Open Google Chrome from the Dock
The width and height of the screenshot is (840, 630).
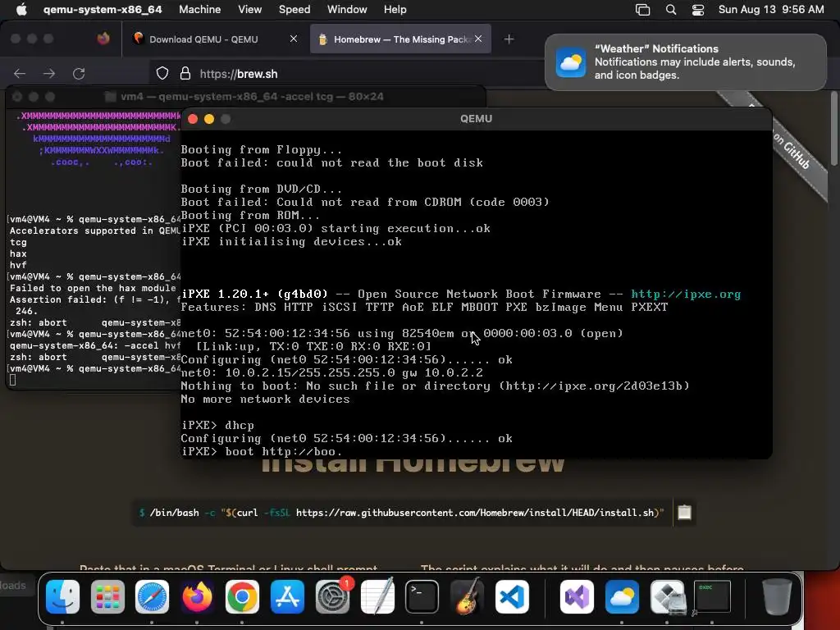click(x=242, y=596)
